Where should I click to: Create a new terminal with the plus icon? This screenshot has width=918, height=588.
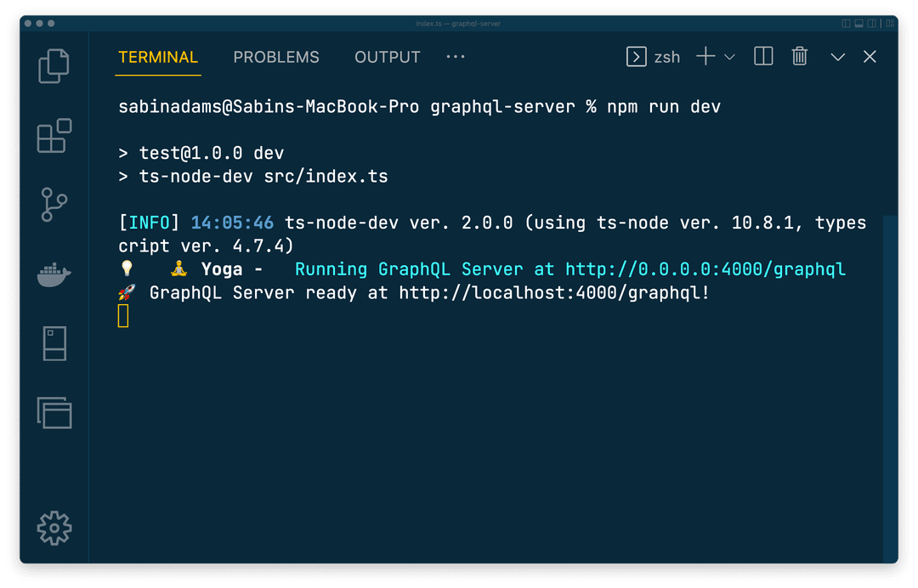pyautogui.click(x=704, y=56)
